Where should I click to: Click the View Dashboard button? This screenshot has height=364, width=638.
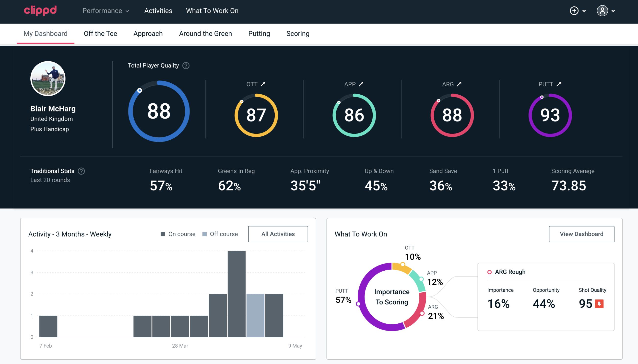pos(581,234)
